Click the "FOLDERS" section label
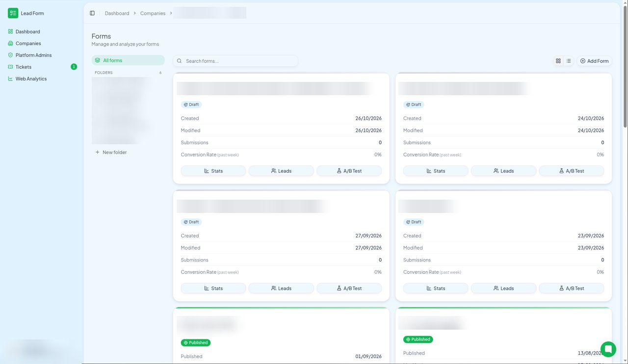The height and width of the screenshot is (364, 628). (104, 73)
